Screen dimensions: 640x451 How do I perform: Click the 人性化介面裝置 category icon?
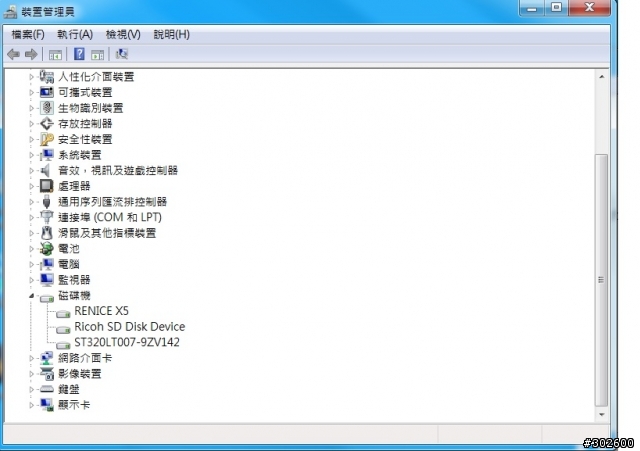[47, 76]
